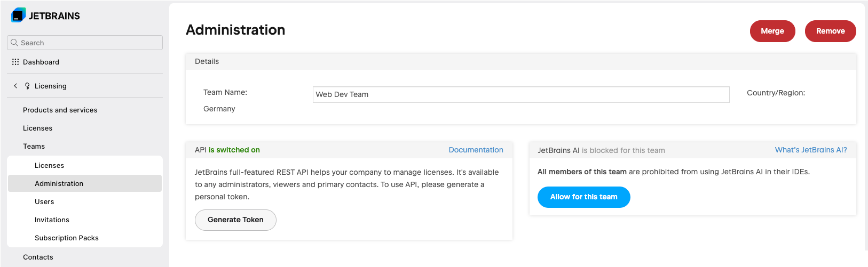868x267 pixels.
Task: Open top-level Licenses in sidebar
Action: (x=38, y=128)
